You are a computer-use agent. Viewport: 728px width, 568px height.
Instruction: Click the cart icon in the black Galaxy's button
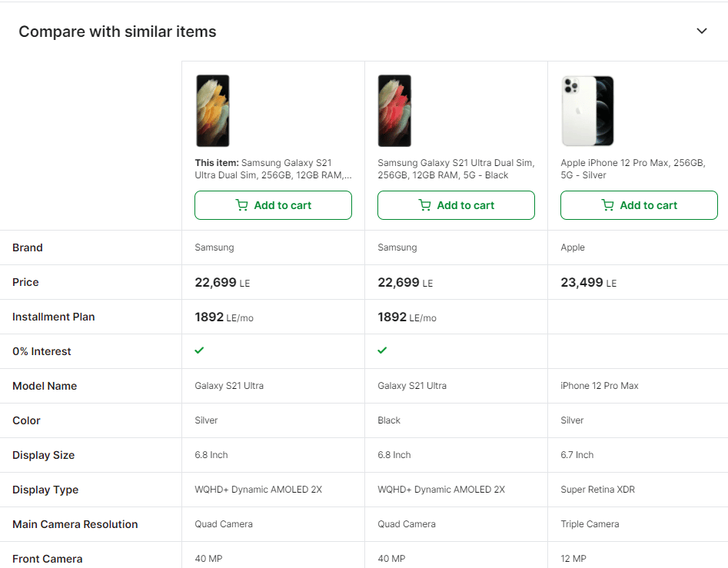tap(425, 205)
